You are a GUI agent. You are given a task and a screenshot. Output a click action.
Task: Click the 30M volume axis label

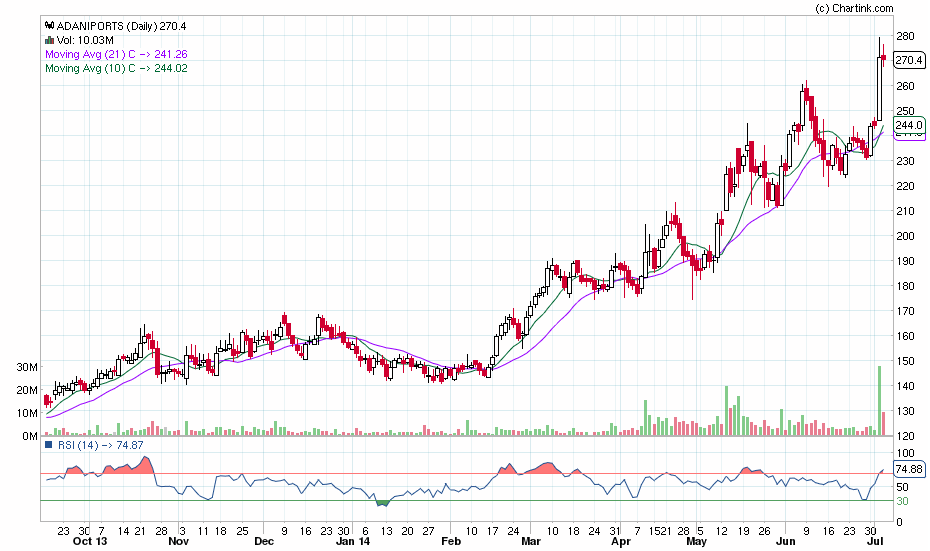27,367
